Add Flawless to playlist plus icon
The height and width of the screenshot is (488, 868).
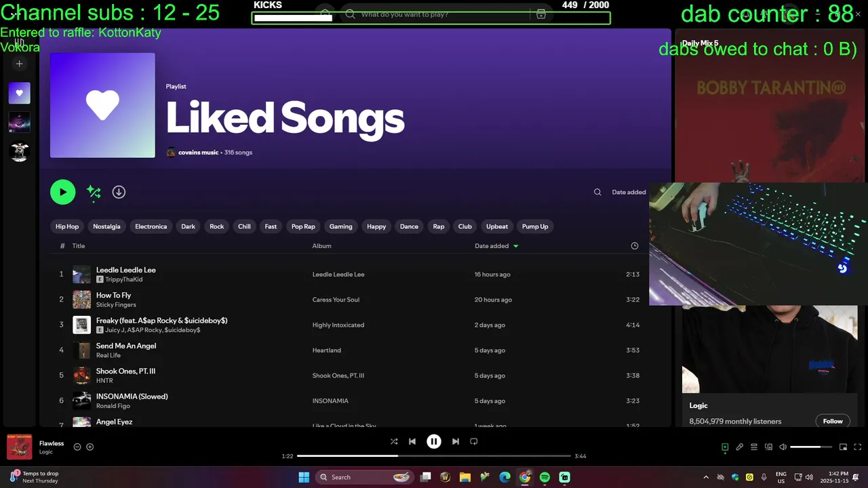point(90,447)
